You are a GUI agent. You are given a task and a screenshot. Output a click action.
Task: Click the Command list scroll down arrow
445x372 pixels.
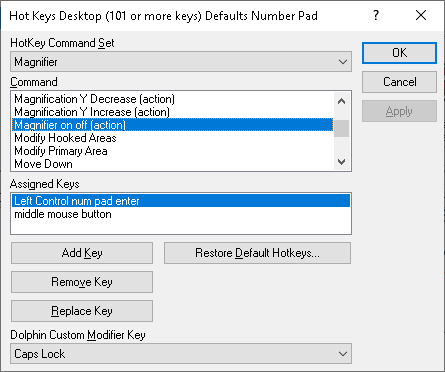tap(342, 162)
